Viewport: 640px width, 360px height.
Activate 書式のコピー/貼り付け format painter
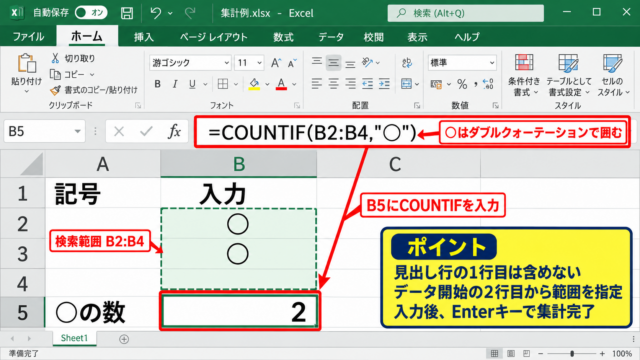(93, 90)
